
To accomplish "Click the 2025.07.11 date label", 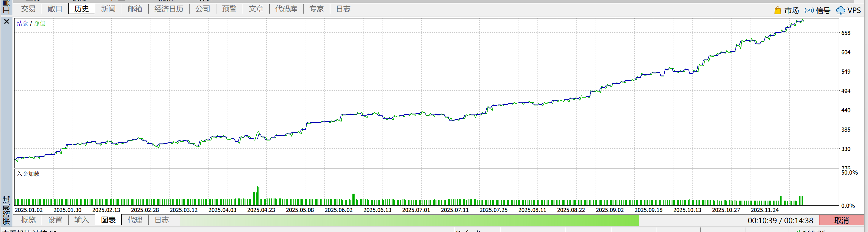I will coord(455,210).
